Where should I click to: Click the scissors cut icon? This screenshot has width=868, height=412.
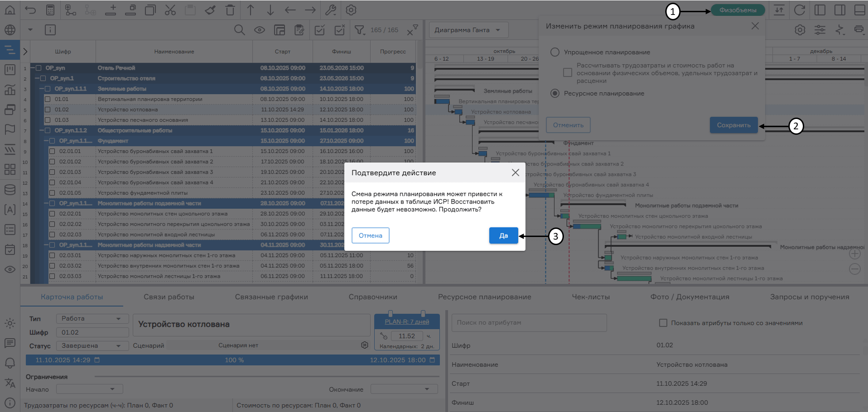170,10
